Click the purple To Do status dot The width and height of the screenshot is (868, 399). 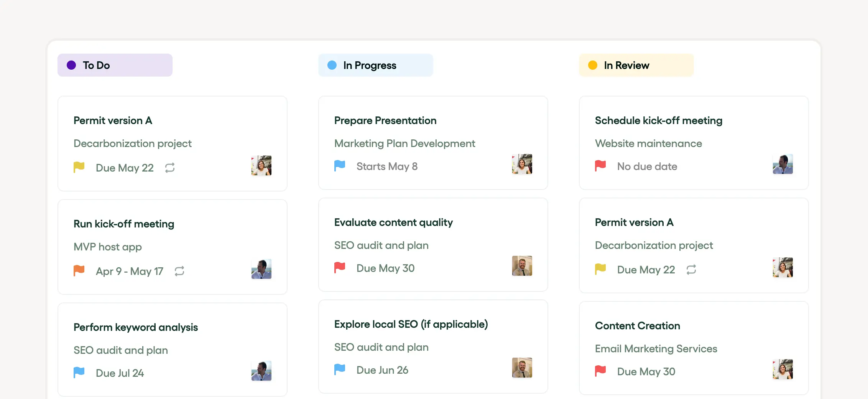(71, 65)
